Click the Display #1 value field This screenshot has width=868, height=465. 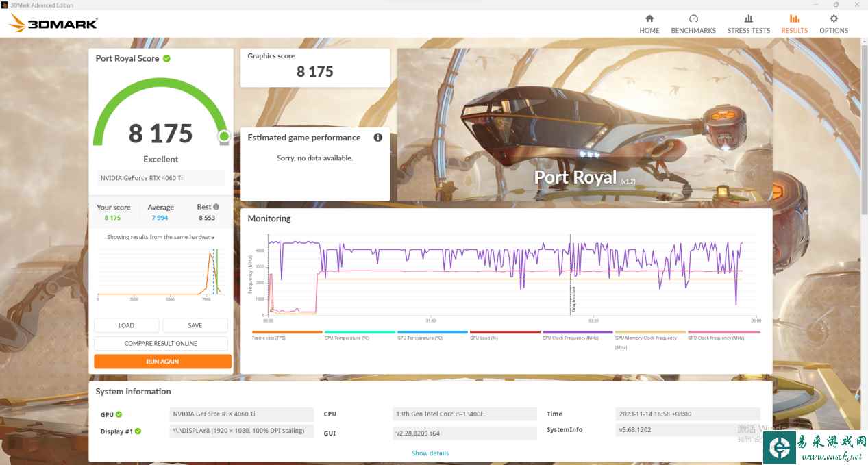click(x=242, y=431)
